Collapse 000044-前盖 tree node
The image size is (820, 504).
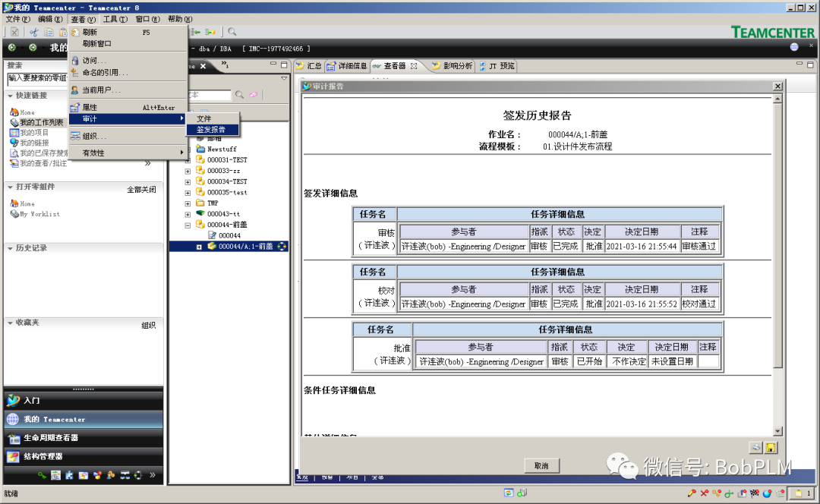click(x=188, y=225)
